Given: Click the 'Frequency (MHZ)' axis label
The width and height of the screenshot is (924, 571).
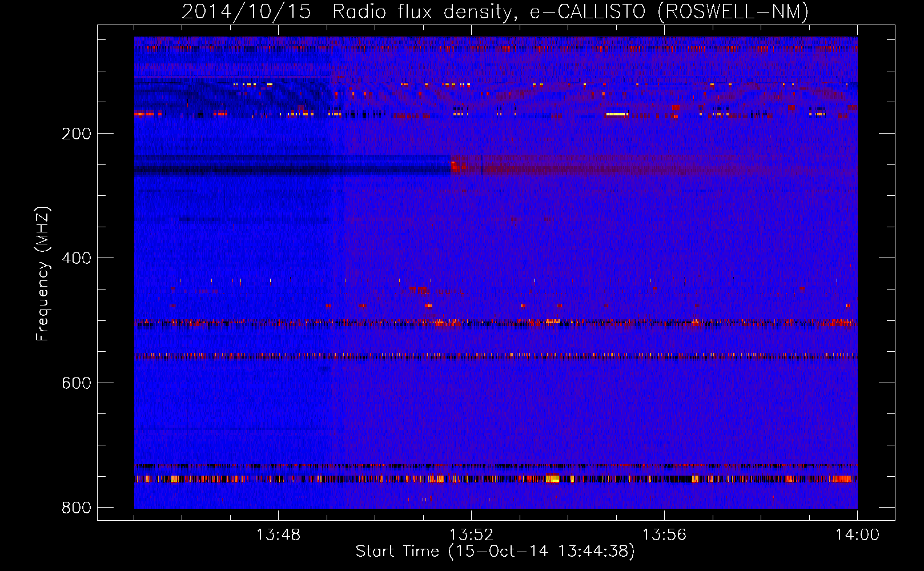Looking at the screenshot, I should pos(43,274).
